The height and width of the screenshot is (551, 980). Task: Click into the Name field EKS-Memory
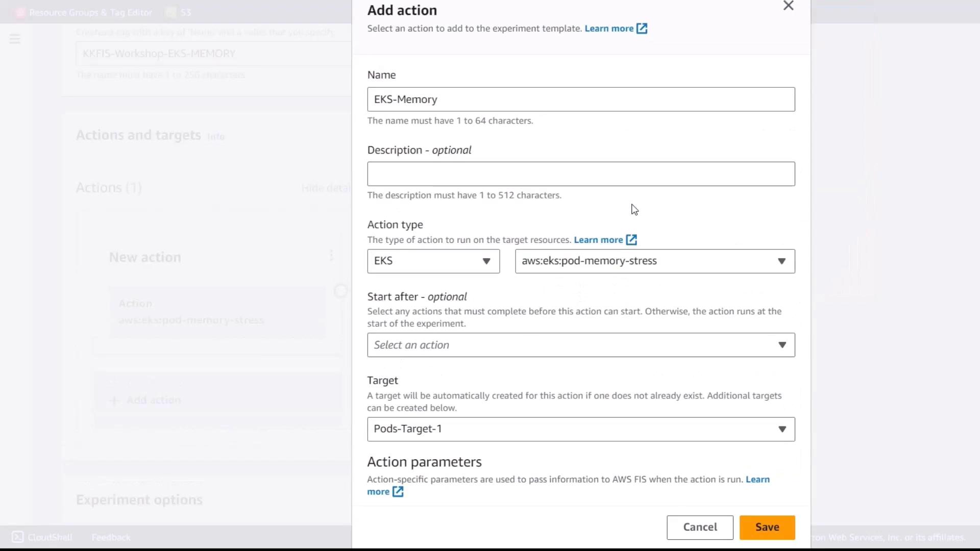pyautogui.click(x=581, y=99)
